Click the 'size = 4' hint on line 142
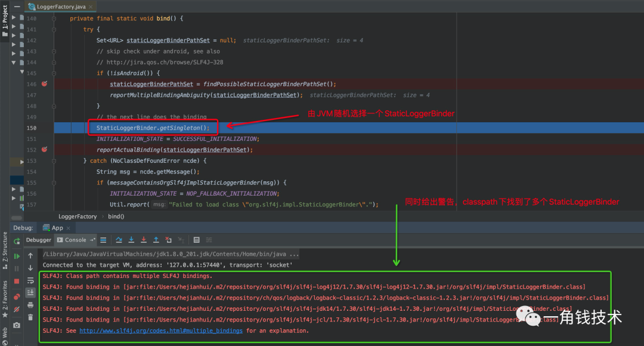 [349, 41]
